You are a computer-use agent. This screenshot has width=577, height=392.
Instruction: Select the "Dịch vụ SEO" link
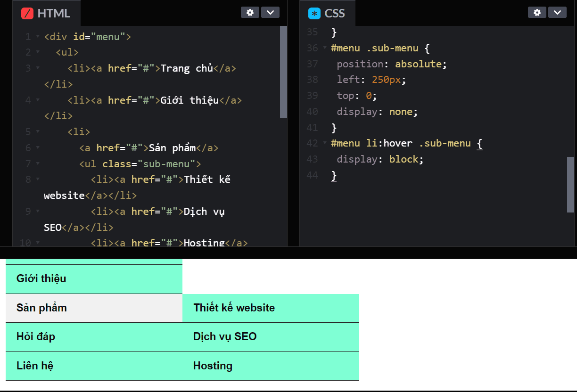[x=224, y=336]
